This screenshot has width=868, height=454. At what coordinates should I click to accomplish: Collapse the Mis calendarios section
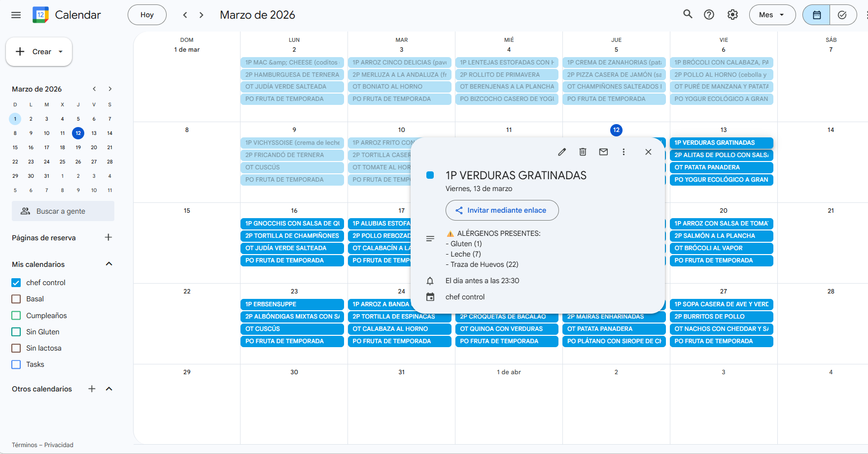pos(109,264)
